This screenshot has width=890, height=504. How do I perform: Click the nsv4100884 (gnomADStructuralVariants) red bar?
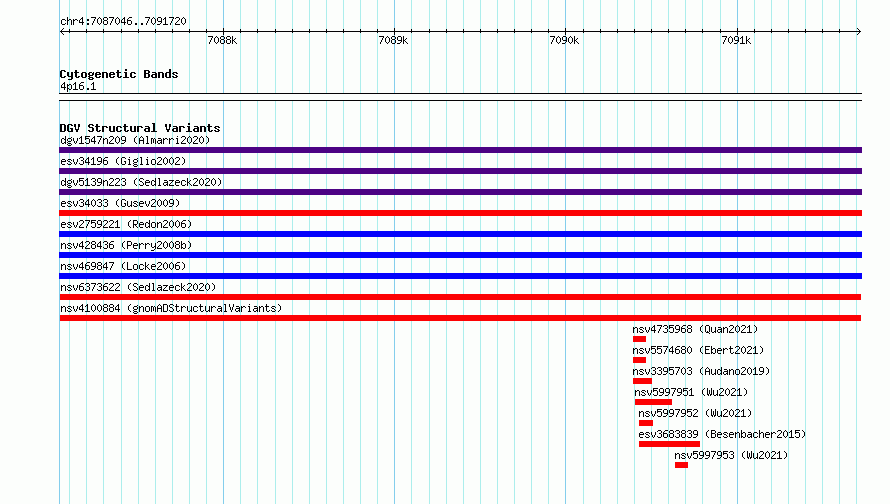(x=460, y=318)
